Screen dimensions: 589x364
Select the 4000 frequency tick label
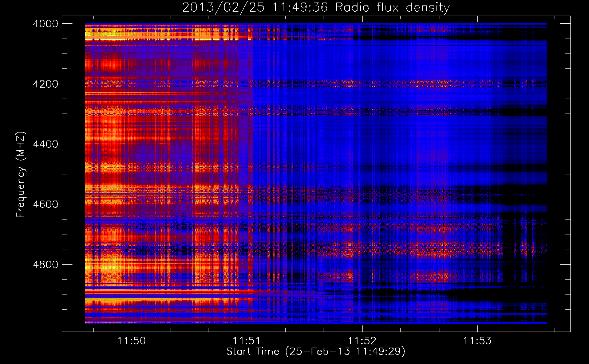click(46, 24)
